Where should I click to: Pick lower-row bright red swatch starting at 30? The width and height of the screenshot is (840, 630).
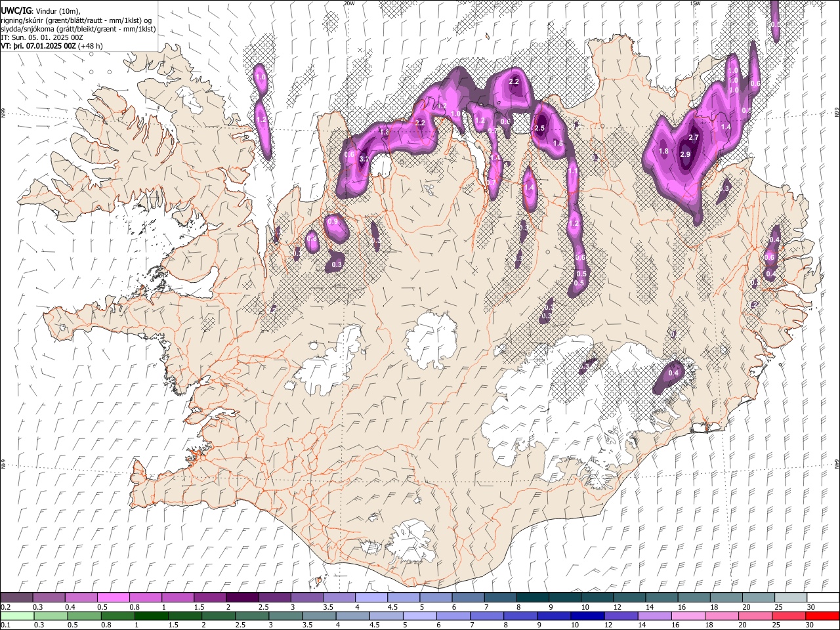821,616
